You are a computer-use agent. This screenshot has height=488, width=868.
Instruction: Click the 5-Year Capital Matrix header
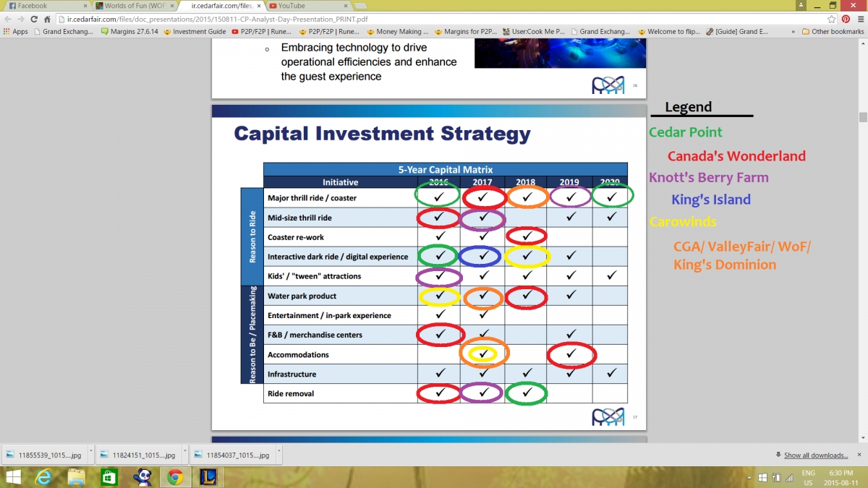[445, 169]
